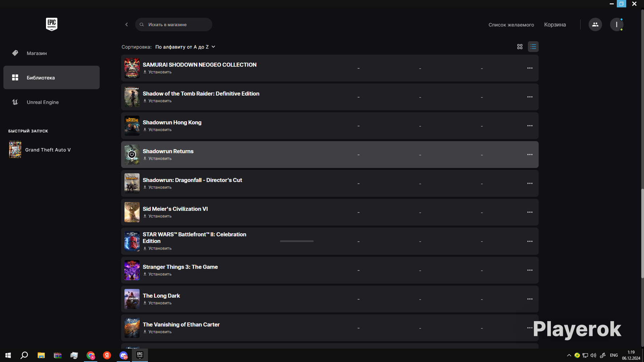Open options for Stranger Things 3
Image resolution: width=644 pixels, height=362 pixels.
pyautogui.click(x=530, y=270)
